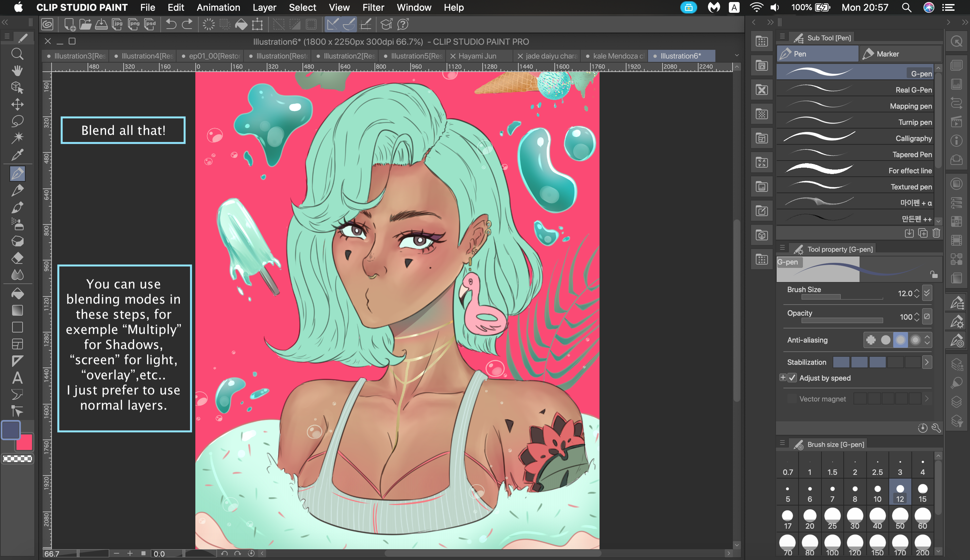The height and width of the screenshot is (560, 970).
Task: Choose the Eyedropper tool
Action: pos(17,154)
